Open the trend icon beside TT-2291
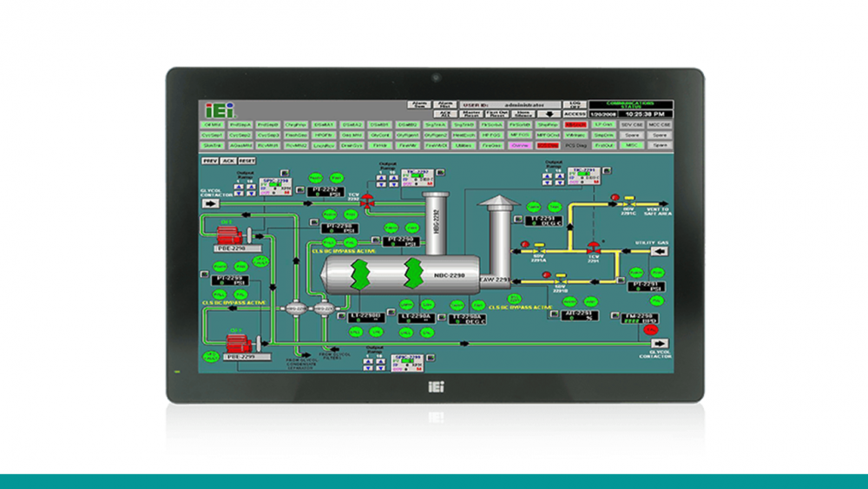The image size is (868, 489). pos(518,219)
